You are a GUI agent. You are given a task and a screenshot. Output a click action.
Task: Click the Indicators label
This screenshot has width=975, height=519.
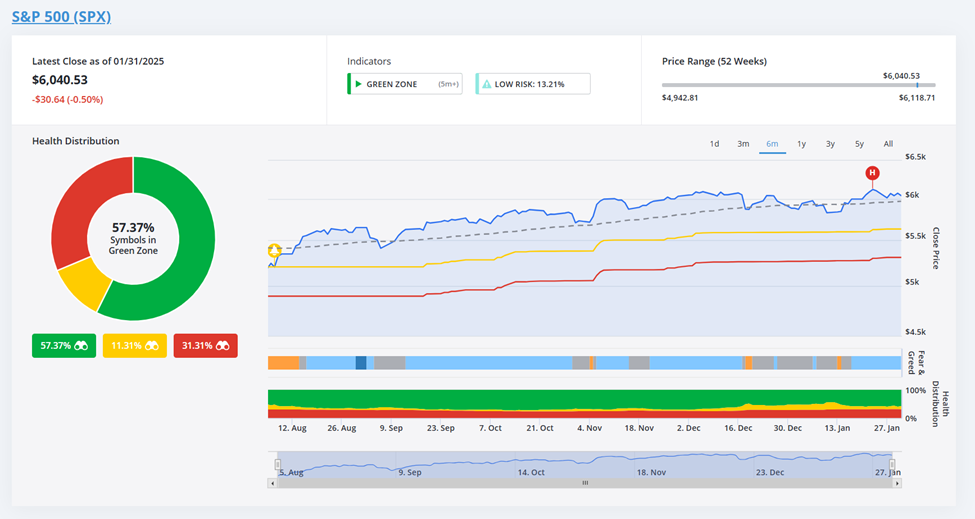pyautogui.click(x=369, y=62)
